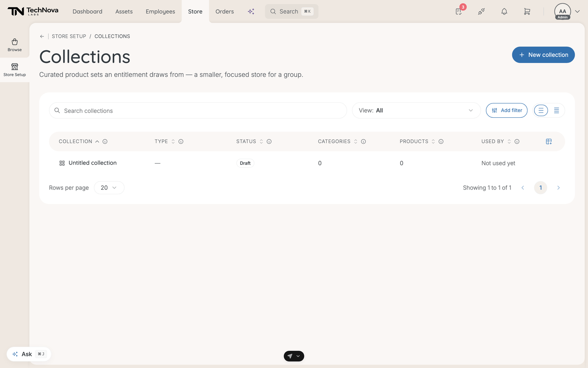
Task: Open the shopping cart
Action: (x=527, y=11)
